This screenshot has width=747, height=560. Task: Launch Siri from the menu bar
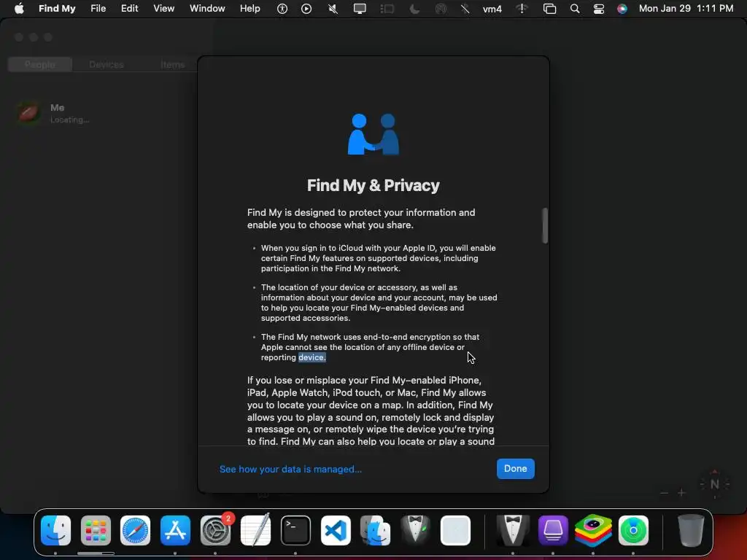tap(622, 9)
